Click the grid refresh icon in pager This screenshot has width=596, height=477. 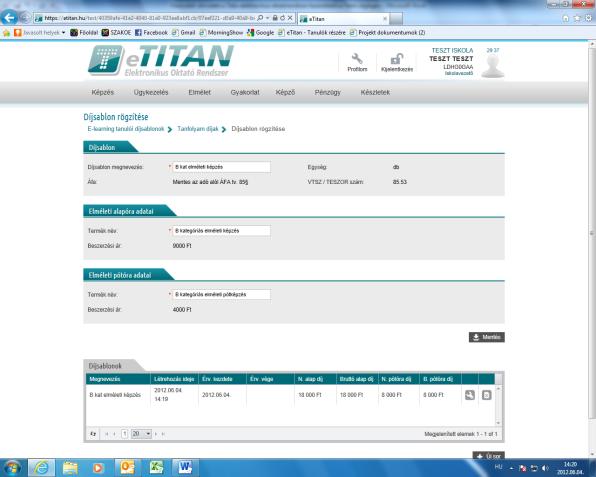tap(93, 434)
